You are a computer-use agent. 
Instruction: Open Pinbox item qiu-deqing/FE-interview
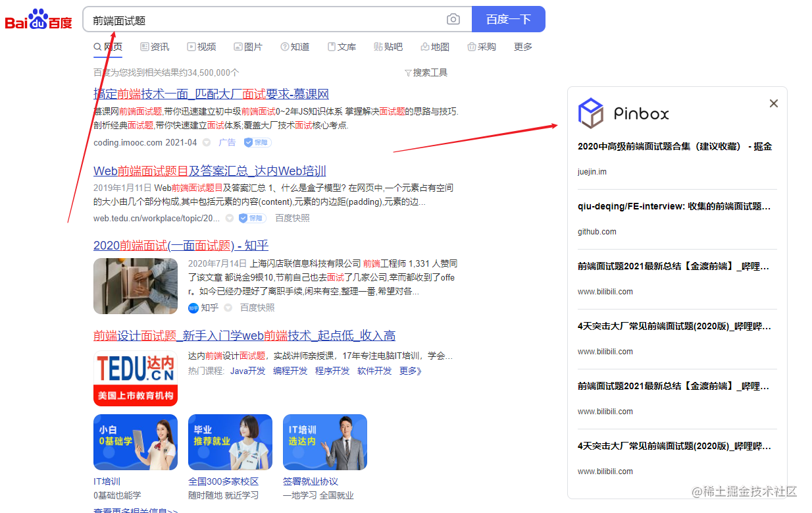click(x=674, y=207)
